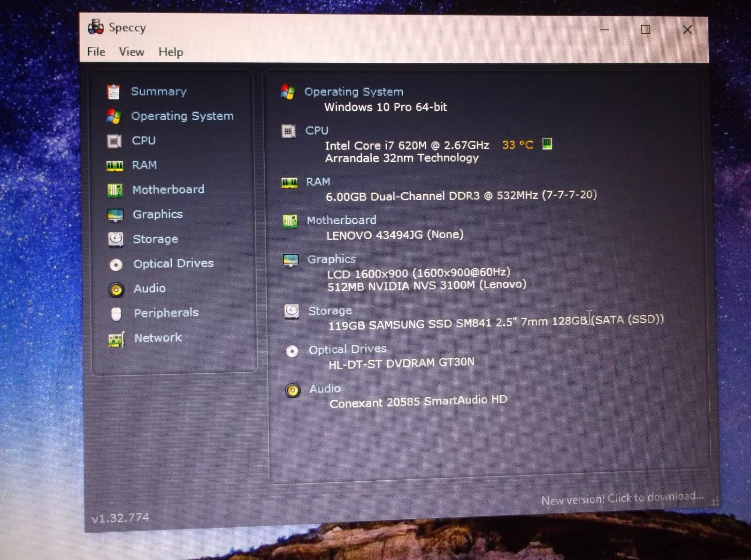Click the Optical Drives heading link in summary
The width and height of the screenshot is (751, 560).
[x=348, y=349]
